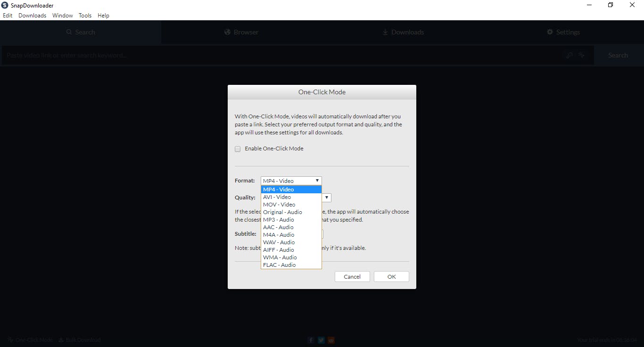The height and width of the screenshot is (347, 644).
Task: Click the one-click icon in search bar
Action: click(x=582, y=55)
